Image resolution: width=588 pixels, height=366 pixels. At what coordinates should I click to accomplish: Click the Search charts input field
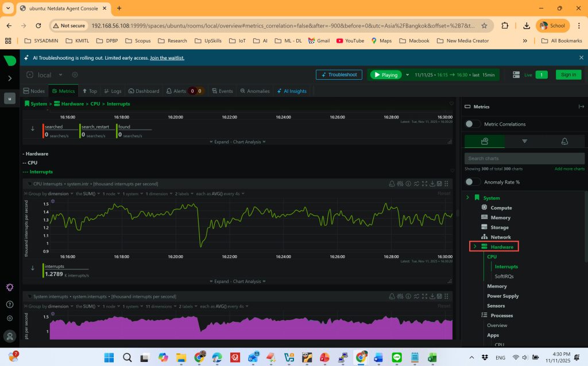point(524,158)
